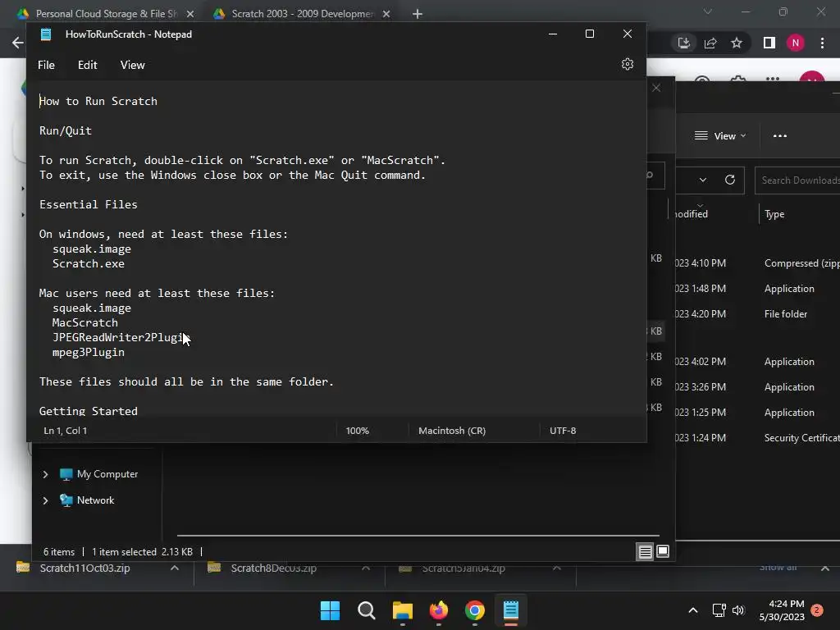Open Notepad settings gear

click(x=628, y=64)
